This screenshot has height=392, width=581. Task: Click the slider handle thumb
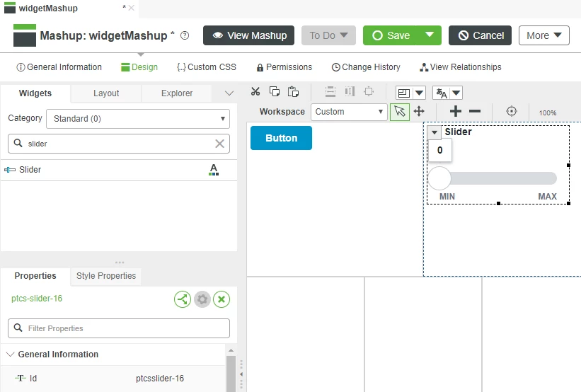pos(439,178)
